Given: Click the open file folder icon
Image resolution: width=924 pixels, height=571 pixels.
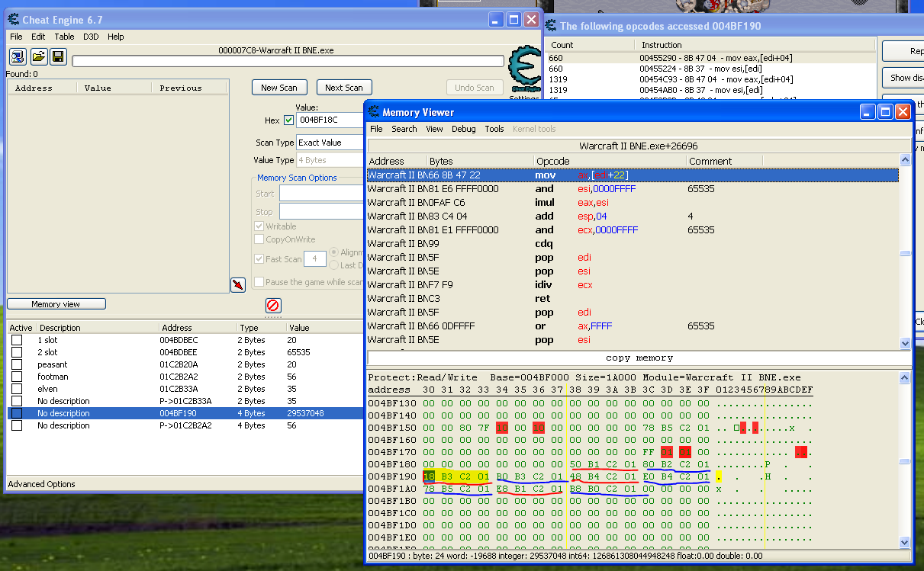Looking at the screenshot, I should [38, 56].
